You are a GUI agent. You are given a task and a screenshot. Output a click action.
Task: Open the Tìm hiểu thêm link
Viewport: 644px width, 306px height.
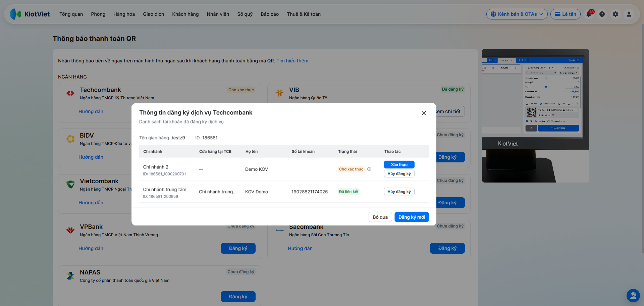point(292,61)
